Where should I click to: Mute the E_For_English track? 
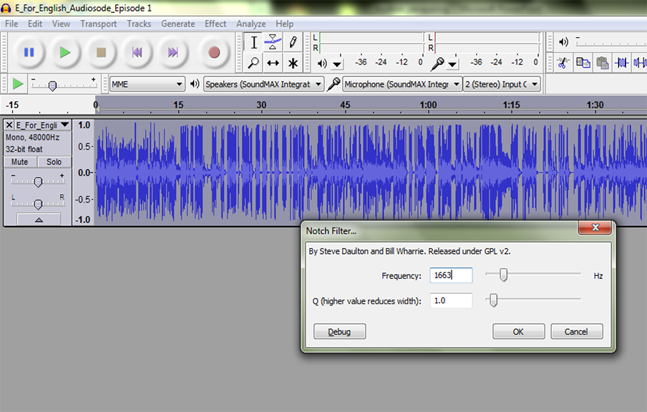19,161
